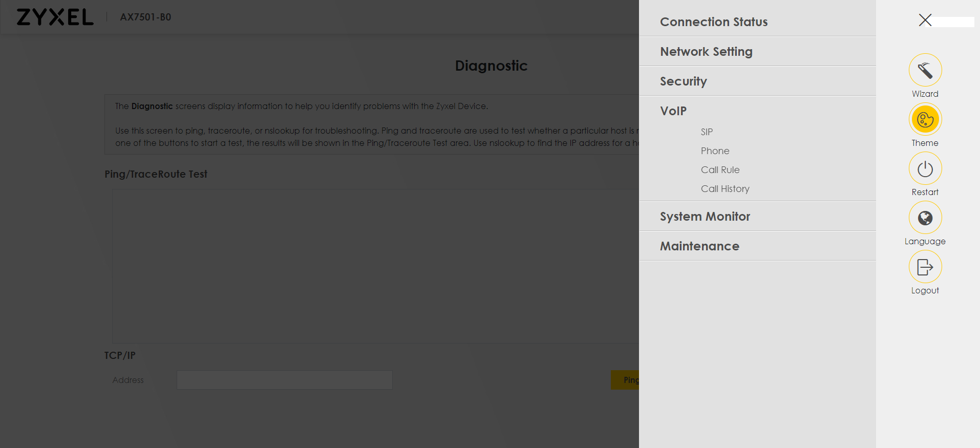Click the Logout icon
The width and height of the screenshot is (980, 448).
tap(925, 267)
